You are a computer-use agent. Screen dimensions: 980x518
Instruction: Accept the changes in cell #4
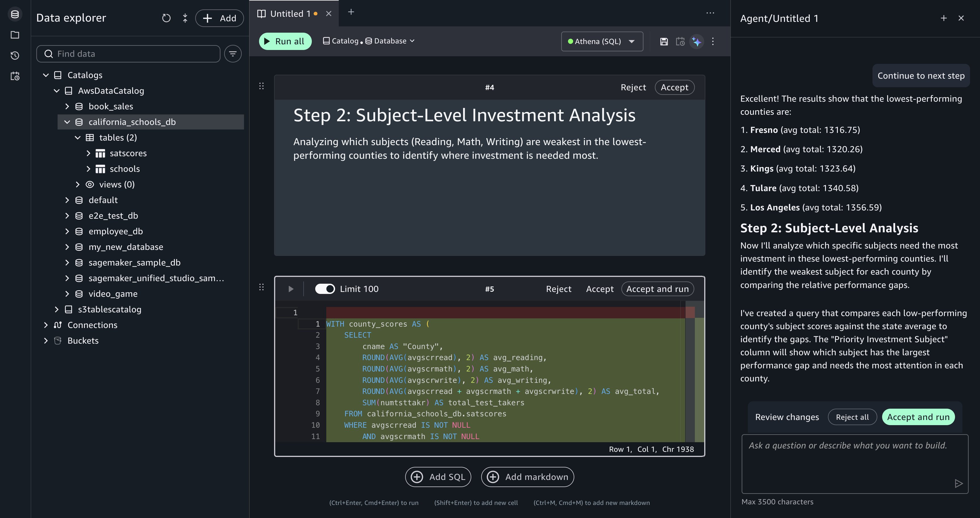click(674, 87)
